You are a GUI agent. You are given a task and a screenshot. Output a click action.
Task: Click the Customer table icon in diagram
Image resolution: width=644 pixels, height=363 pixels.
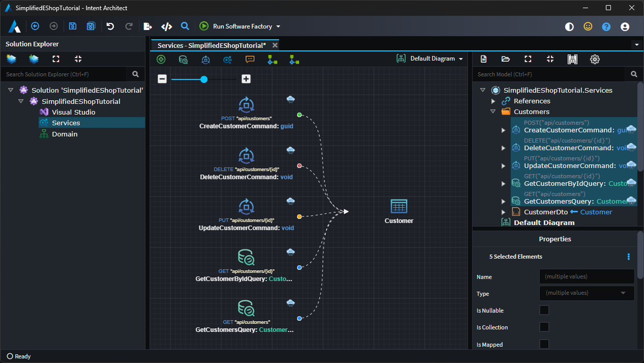tap(399, 206)
